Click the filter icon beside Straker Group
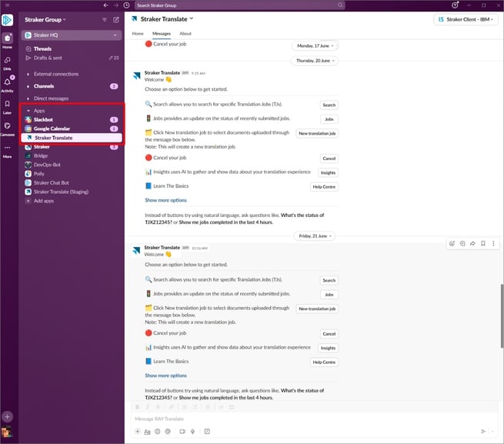 (x=105, y=19)
